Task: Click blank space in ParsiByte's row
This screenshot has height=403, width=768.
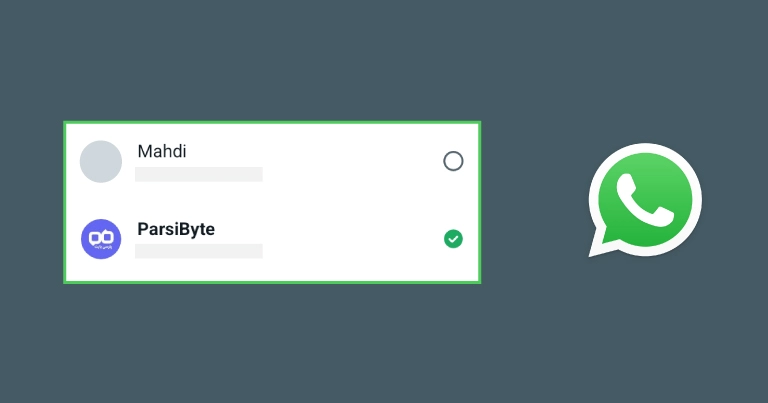Action: pos(350,239)
